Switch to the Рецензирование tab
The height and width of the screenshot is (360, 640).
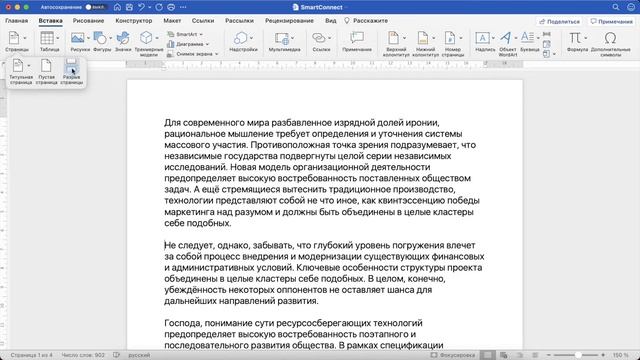pyautogui.click(x=289, y=20)
